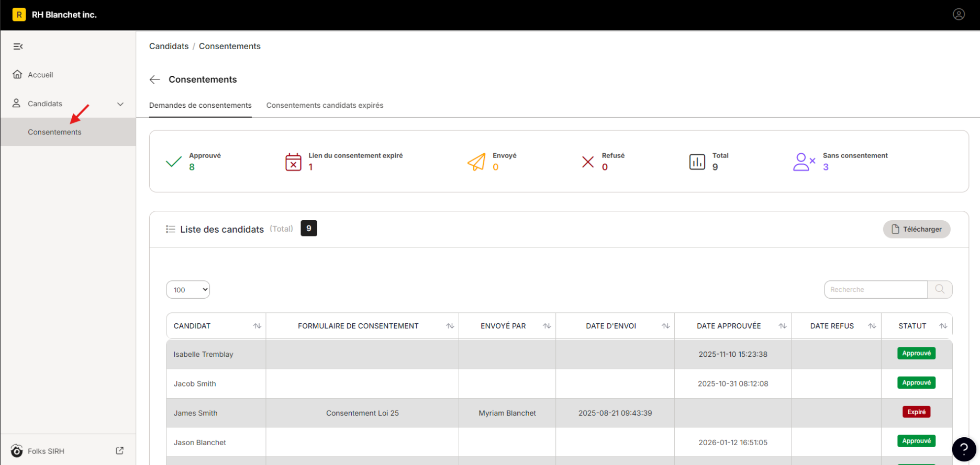Click send date 2025-08-21 09:43:39
The width and height of the screenshot is (980, 465).
[615, 413]
